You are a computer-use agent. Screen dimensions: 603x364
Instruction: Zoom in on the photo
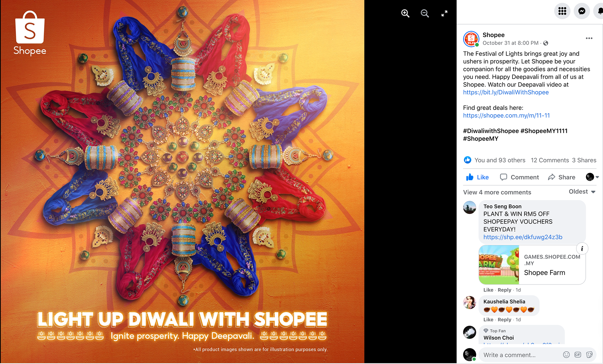[405, 13]
